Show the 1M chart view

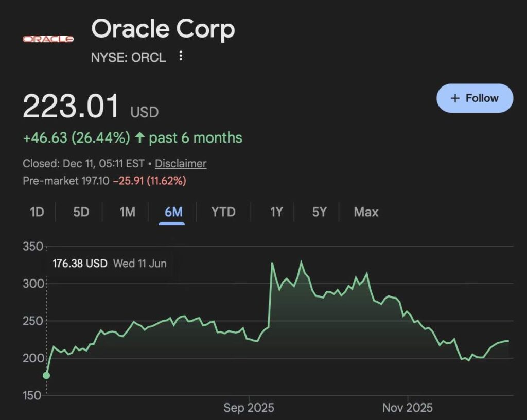tap(127, 212)
